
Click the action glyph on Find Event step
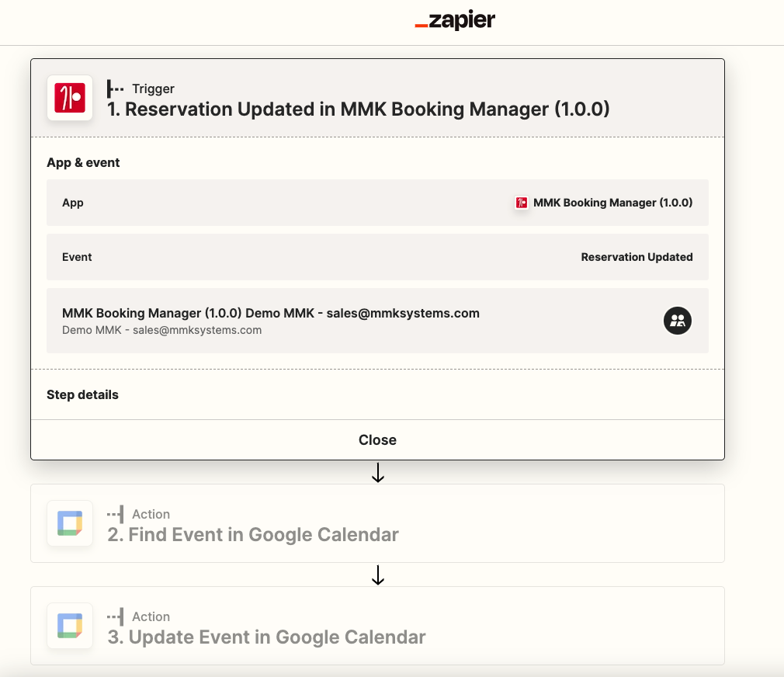point(116,514)
